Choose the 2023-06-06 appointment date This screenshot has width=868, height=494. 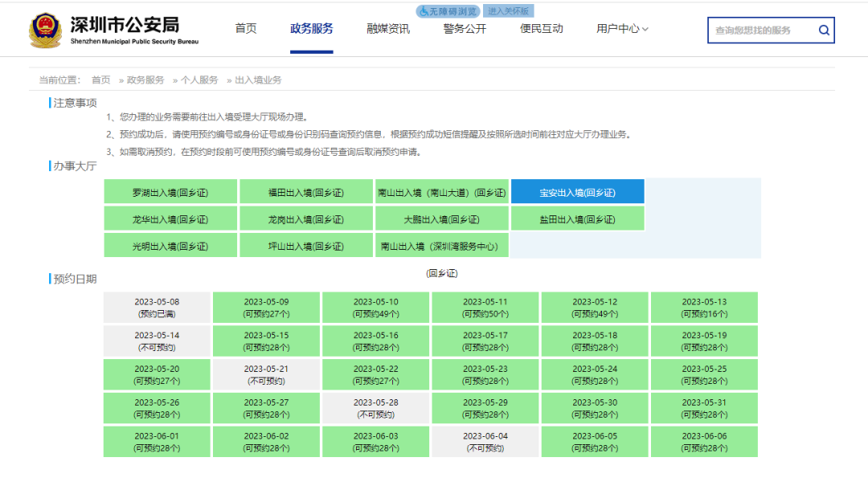point(704,442)
